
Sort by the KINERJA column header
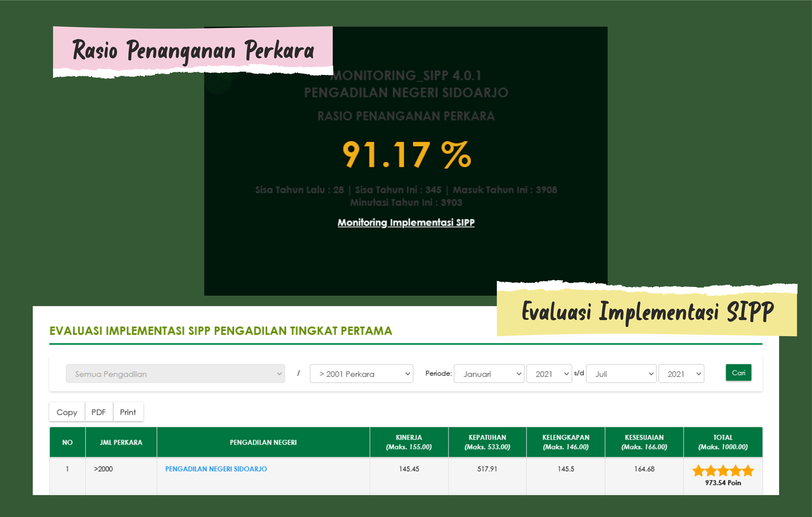pyautogui.click(x=409, y=442)
